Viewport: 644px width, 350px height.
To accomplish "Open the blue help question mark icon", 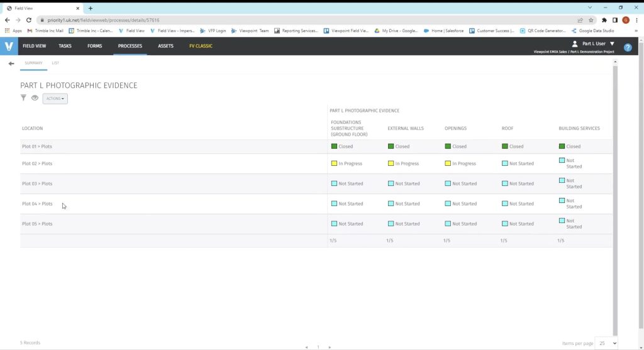I will [x=627, y=47].
